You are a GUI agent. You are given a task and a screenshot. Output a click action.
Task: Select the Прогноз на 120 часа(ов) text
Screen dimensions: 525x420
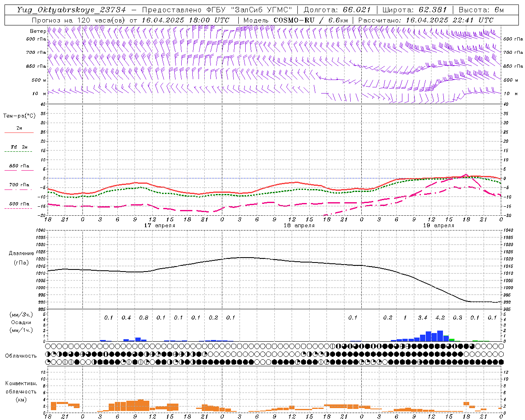click(x=79, y=20)
